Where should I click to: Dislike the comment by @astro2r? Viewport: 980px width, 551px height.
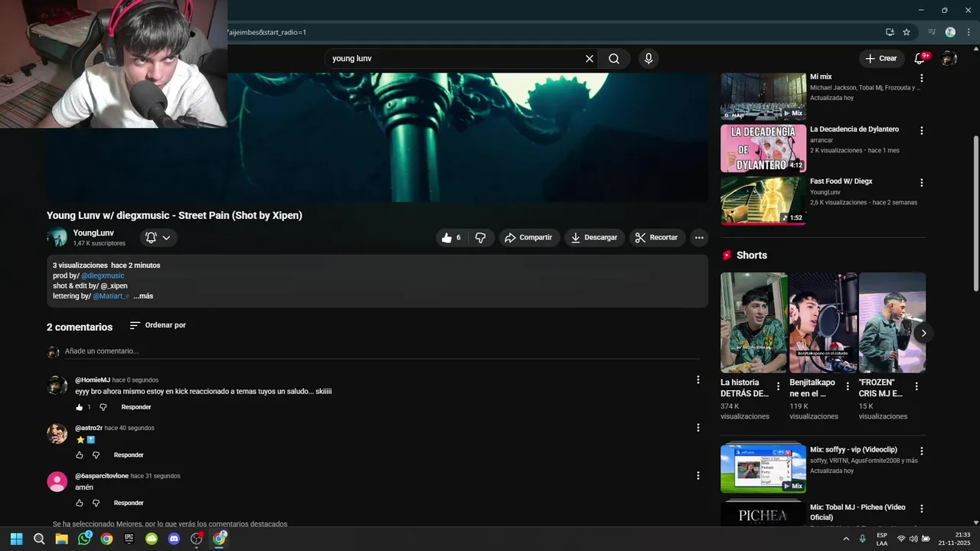[x=96, y=455]
